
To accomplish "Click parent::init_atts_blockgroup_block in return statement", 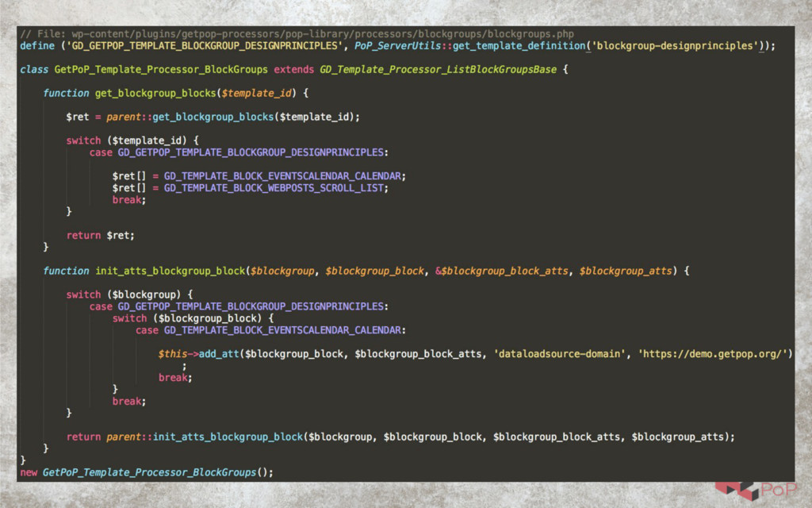I will point(205,437).
